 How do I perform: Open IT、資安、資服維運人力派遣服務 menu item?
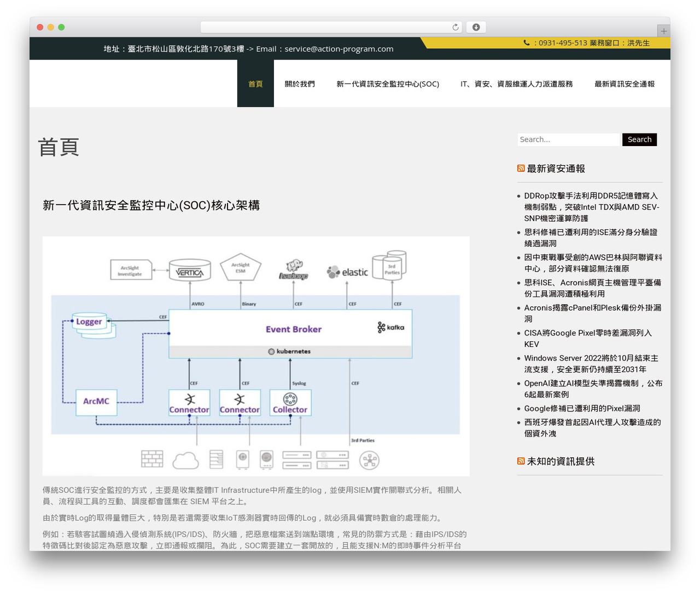(x=517, y=84)
